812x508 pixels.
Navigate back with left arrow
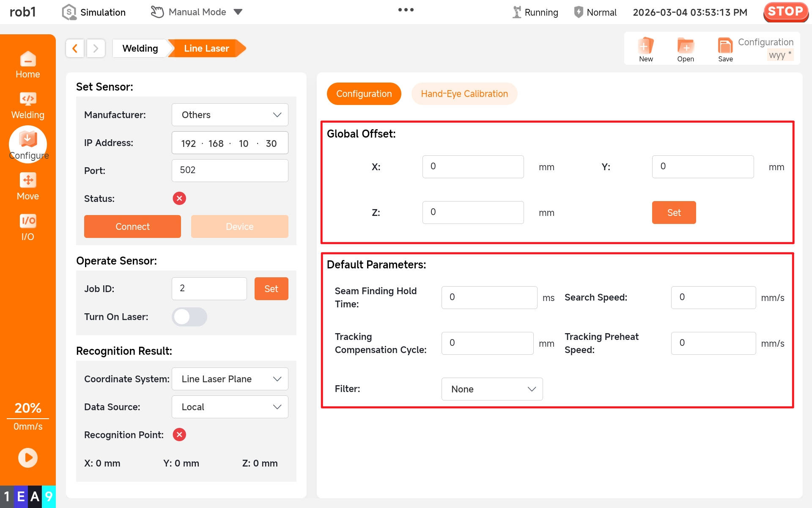point(75,48)
